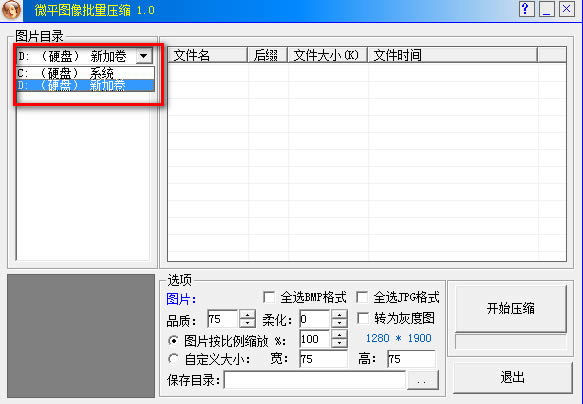Click the 高 height input field
Viewport: 583px width, 404px height.
(411, 359)
